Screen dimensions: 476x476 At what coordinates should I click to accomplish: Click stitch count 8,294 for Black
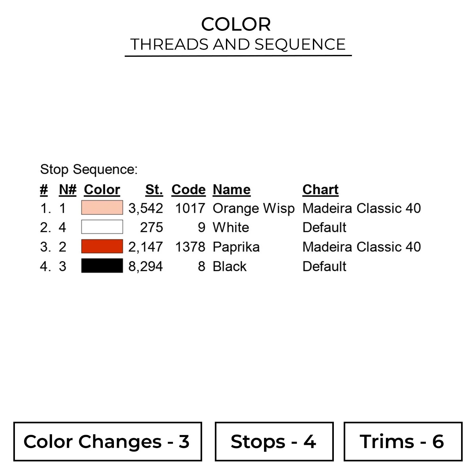coord(146,266)
